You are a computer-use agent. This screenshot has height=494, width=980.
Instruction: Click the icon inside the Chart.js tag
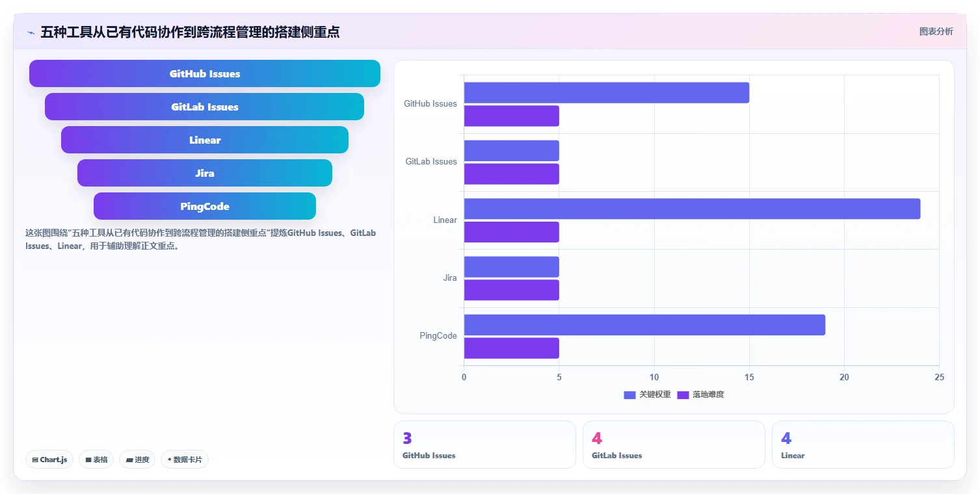point(35,460)
